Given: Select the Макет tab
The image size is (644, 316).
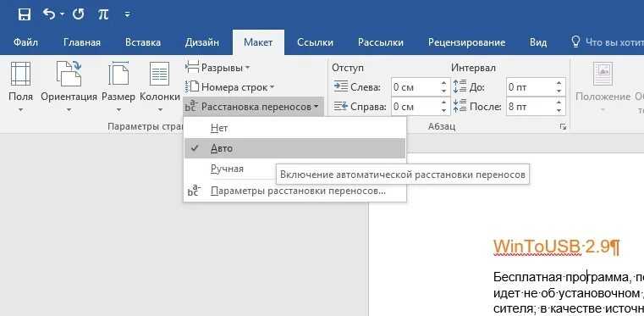Looking at the screenshot, I should point(258,42).
